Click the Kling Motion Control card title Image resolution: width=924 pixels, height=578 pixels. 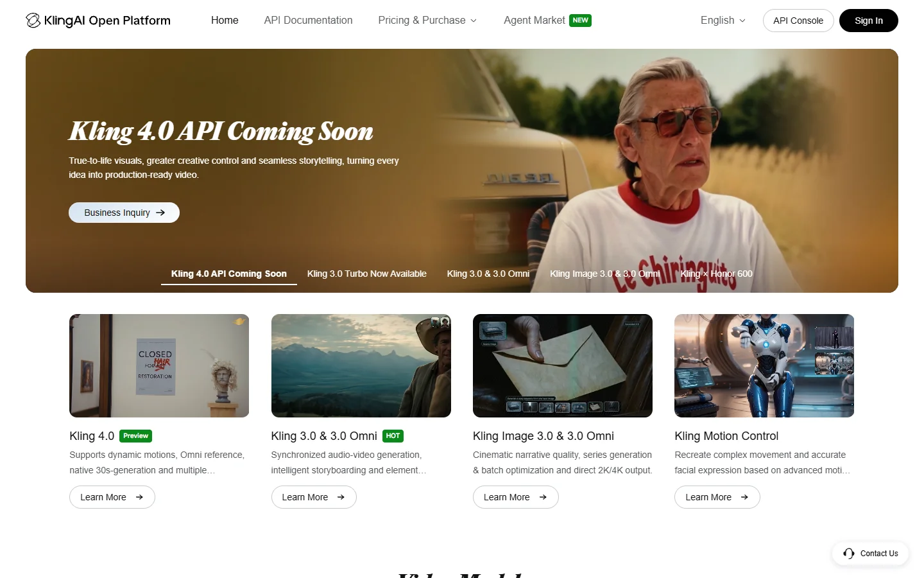pos(726,436)
